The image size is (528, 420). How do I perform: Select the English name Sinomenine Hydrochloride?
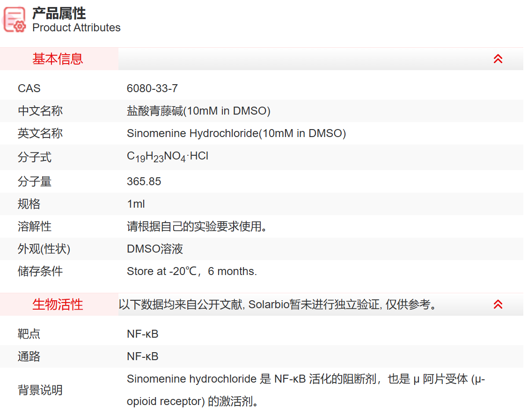(237, 133)
